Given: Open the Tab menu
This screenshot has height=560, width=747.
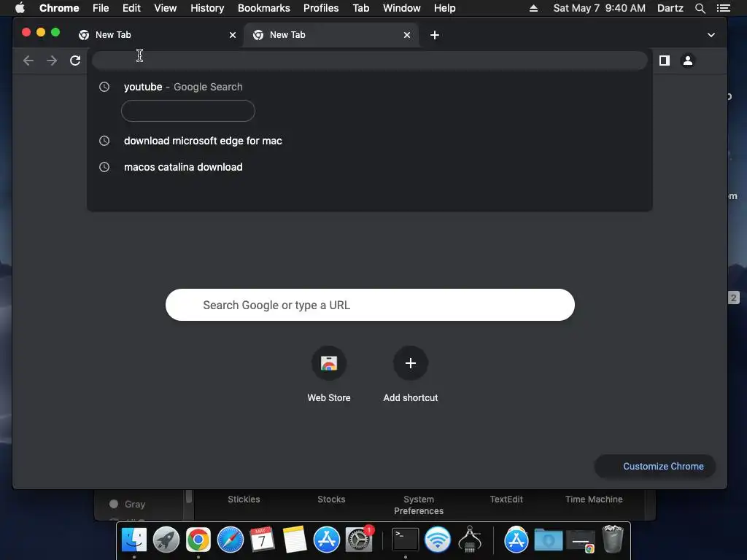Looking at the screenshot, I should point(361,8).
